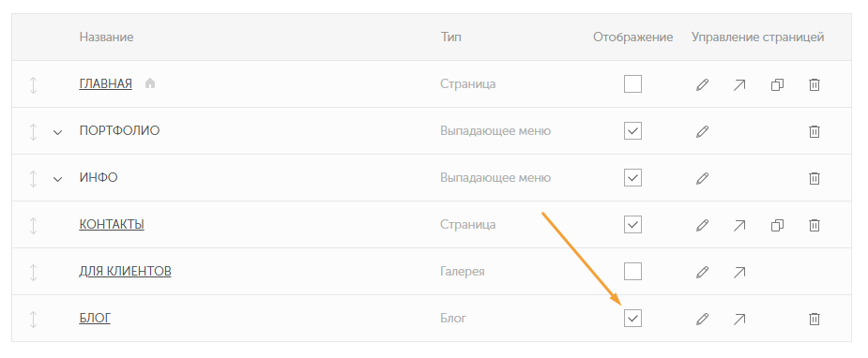Expand the ИНФО dropdown chevron
Viewport: 868px width, 358px height.
(57, 179)
